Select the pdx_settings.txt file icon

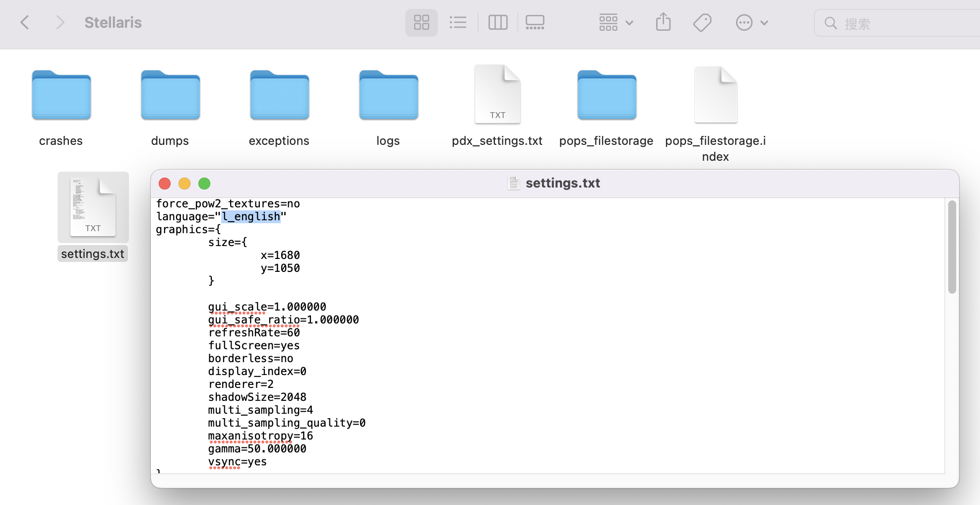coord(497,94)
